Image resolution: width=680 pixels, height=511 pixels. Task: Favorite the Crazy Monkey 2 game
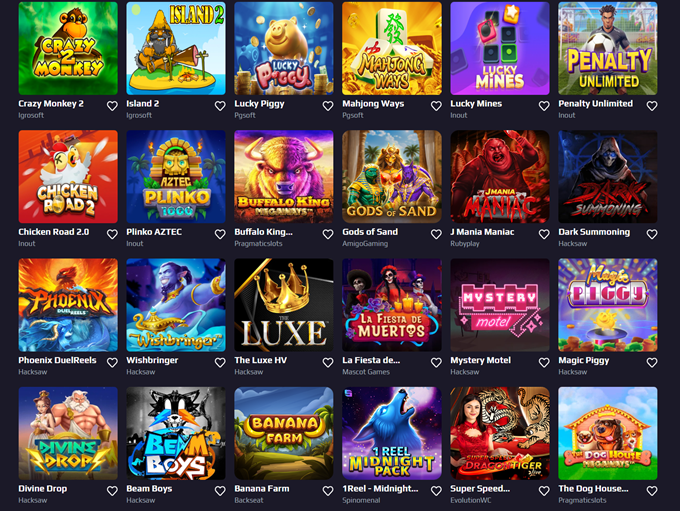point(112,106)
